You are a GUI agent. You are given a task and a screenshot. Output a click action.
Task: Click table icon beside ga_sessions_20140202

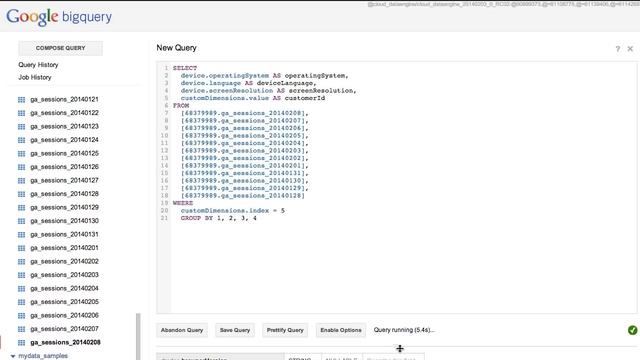(22, 262)
